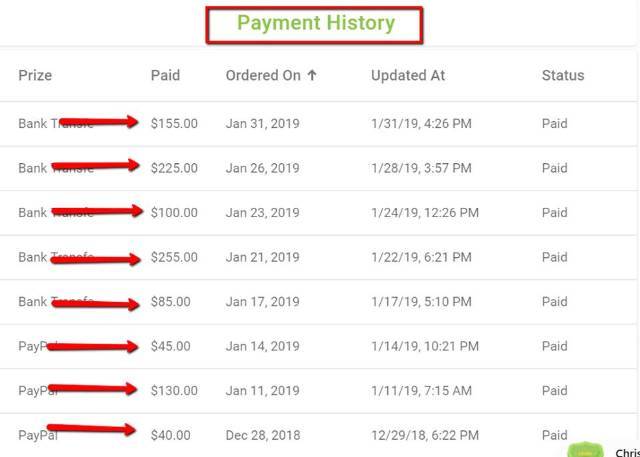
Task: Click the red arrow pointing to $40.00
Action: 92,430
